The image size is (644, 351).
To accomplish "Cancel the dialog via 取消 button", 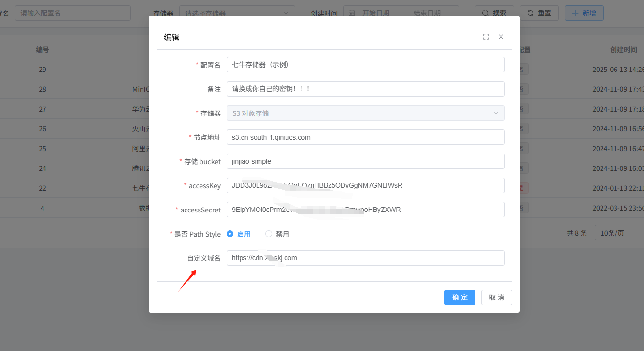I will pos(497,297).
